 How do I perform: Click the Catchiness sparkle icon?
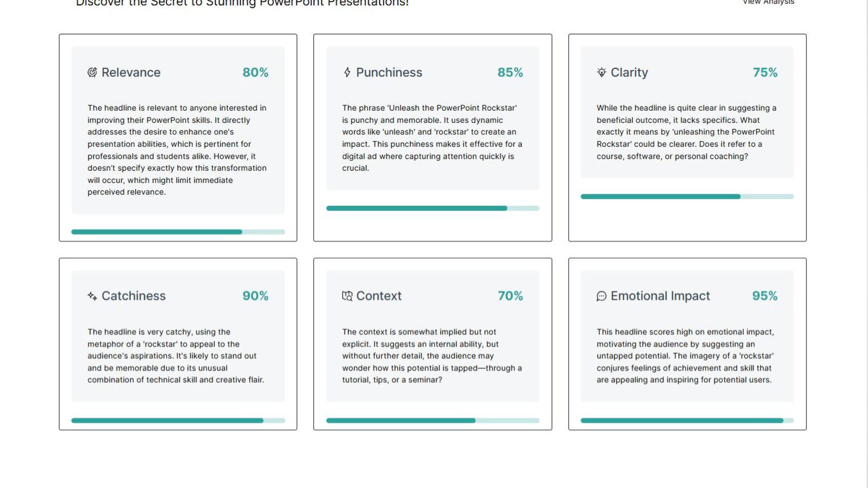92,296
